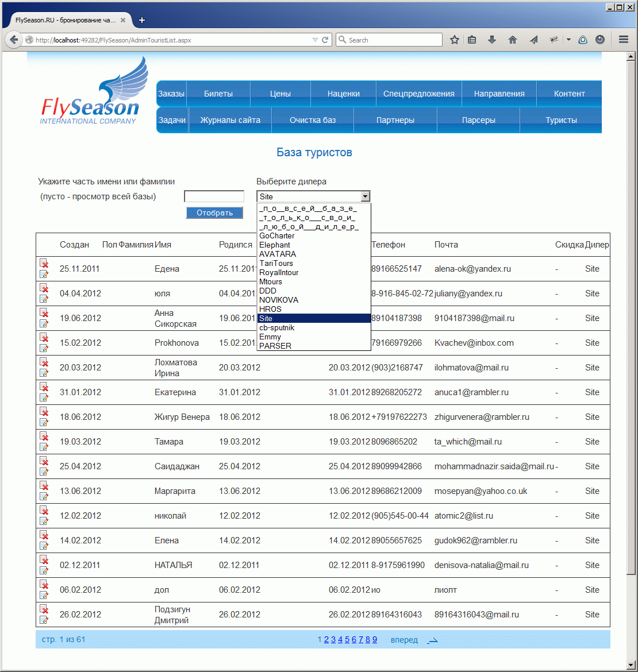This screenshot has width=638, height=672.
Task: Click the URL address bar
Action: tap(171, 40)
